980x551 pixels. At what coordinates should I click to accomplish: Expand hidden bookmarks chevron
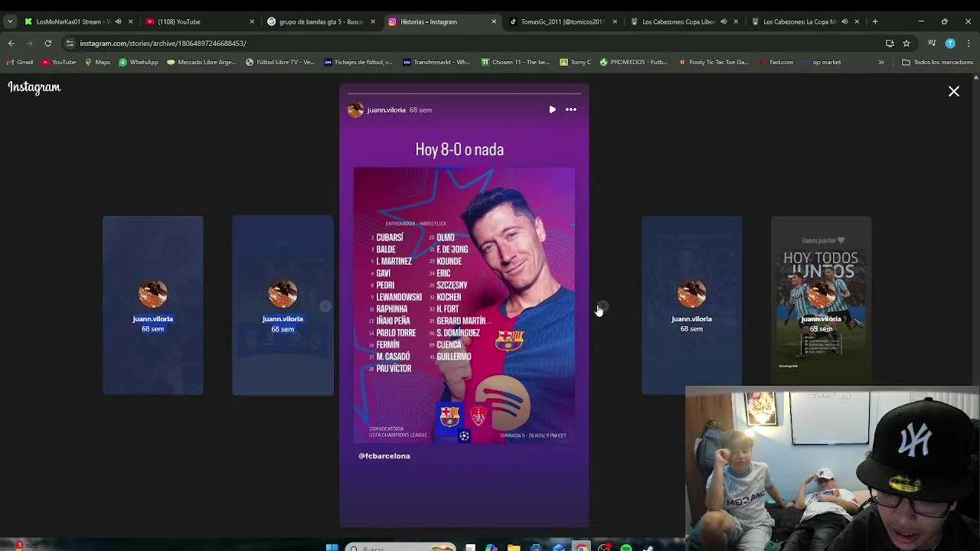pos(881,62)
